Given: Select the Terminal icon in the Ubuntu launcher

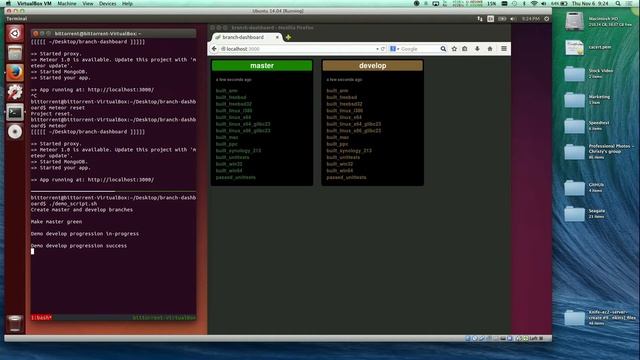Looking at the screenshot, I should [x=15, y=112].
